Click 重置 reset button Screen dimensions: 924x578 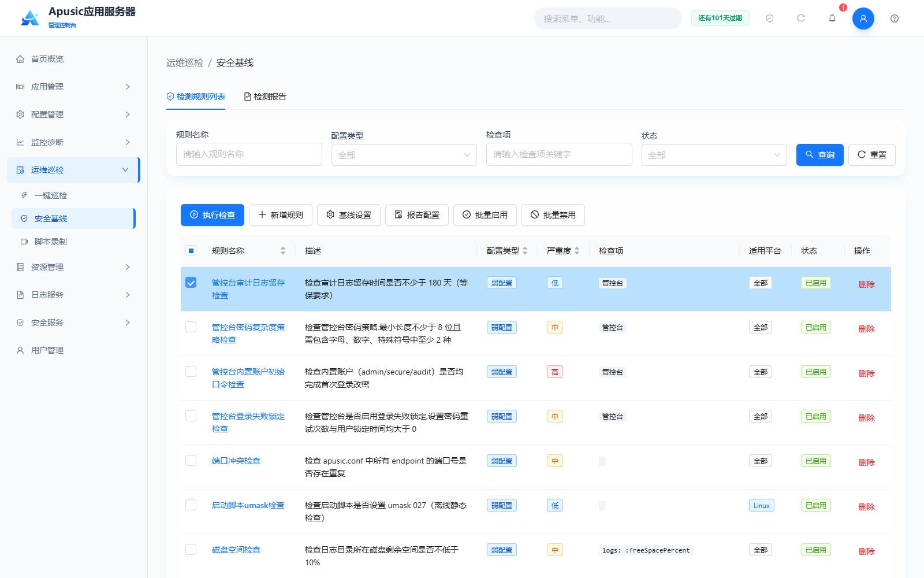tap(872, 155)
